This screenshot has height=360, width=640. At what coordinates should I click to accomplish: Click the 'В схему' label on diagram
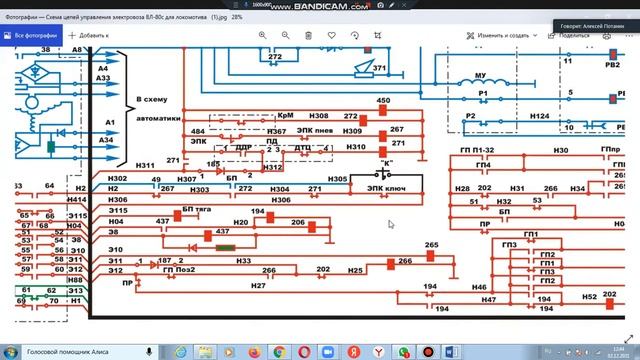[x=152, y=99]
